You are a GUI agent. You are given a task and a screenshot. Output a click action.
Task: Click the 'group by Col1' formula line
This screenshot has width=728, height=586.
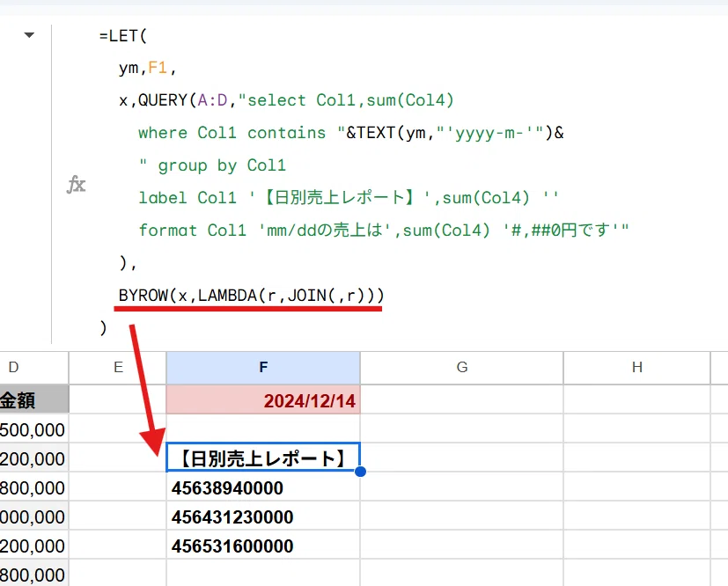pos(212,165)
